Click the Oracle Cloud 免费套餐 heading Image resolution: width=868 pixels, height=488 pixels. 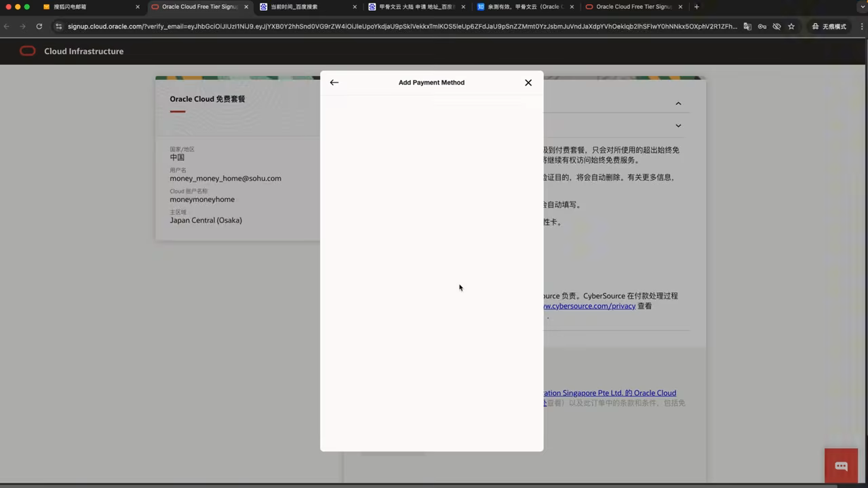(x=208, y=99)
